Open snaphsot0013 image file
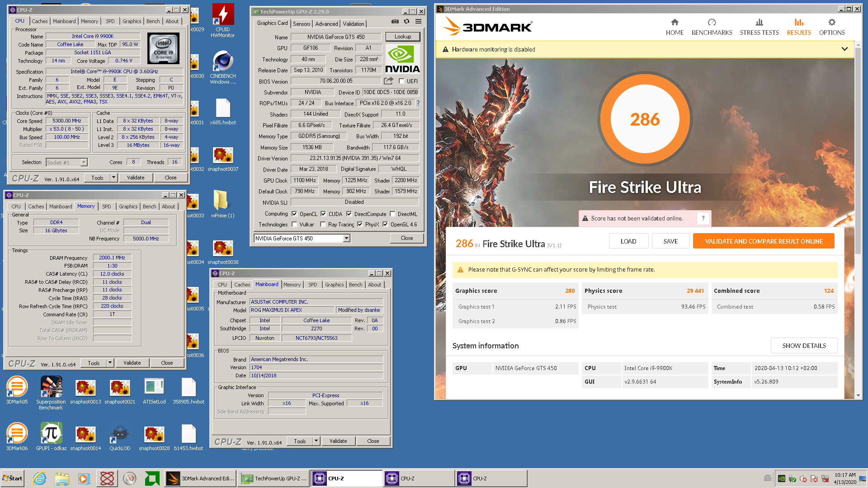The width and height of the screenshot is (868, 488). coord(85,391)
